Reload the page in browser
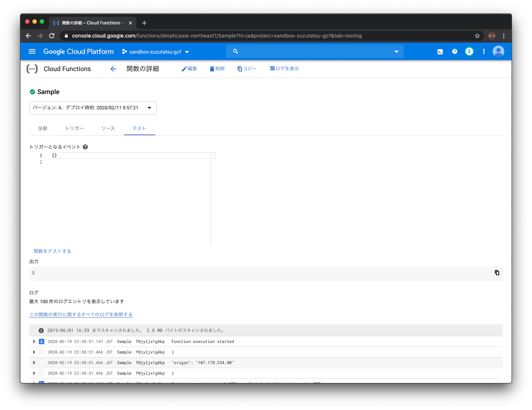This screenshot has height=410, width=532. click(52, 36)
